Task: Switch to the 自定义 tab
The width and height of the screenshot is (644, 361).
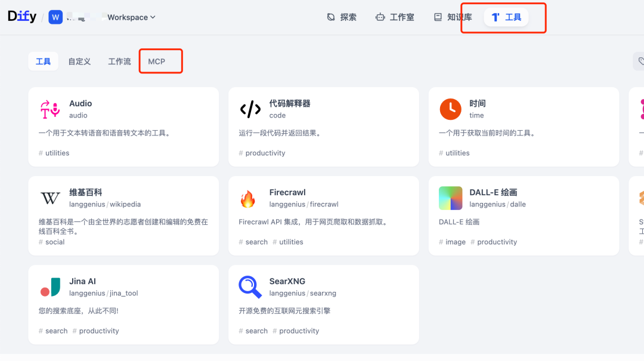Action: [x=79, y=61]
